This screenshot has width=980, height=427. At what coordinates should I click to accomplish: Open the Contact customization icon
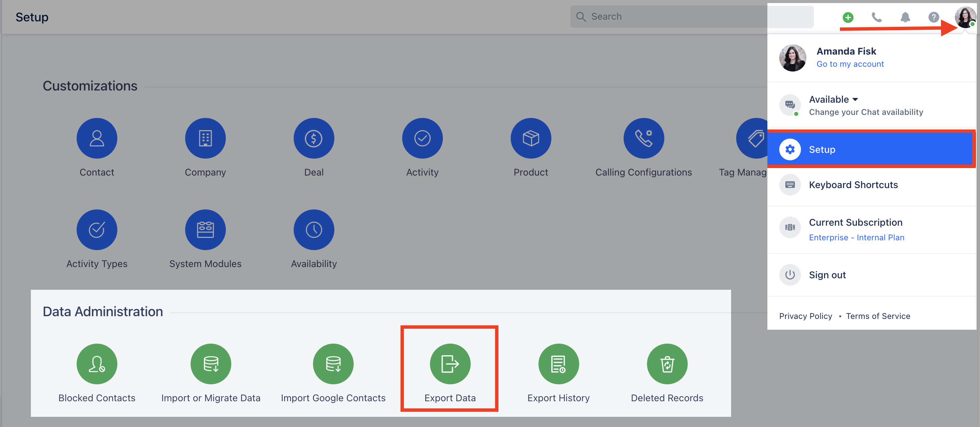click(97, 138)
